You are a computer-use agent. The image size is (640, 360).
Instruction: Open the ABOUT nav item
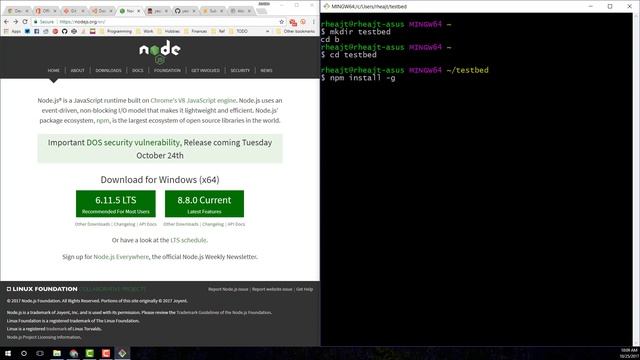[78, 71]
